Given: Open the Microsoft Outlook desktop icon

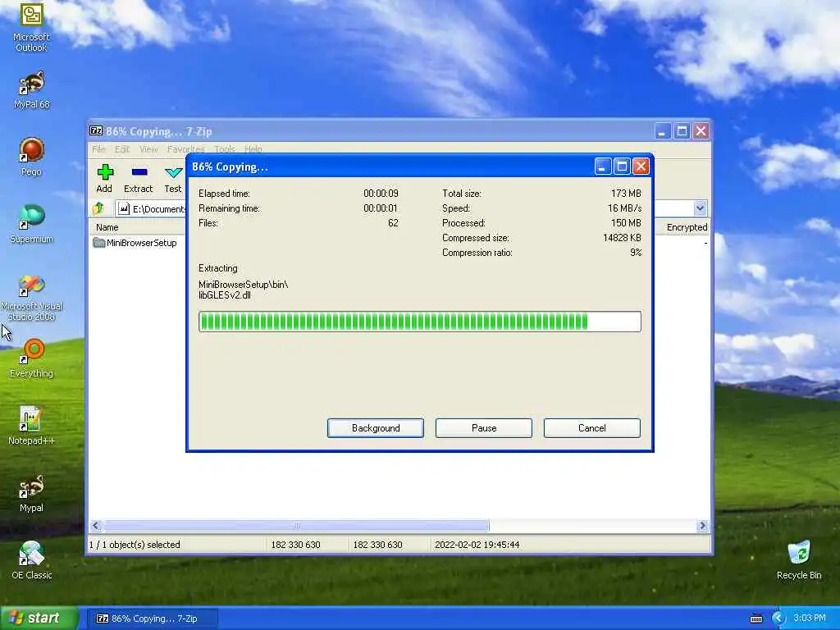Looking at the screenshot, I should click(x=31, y=27).
